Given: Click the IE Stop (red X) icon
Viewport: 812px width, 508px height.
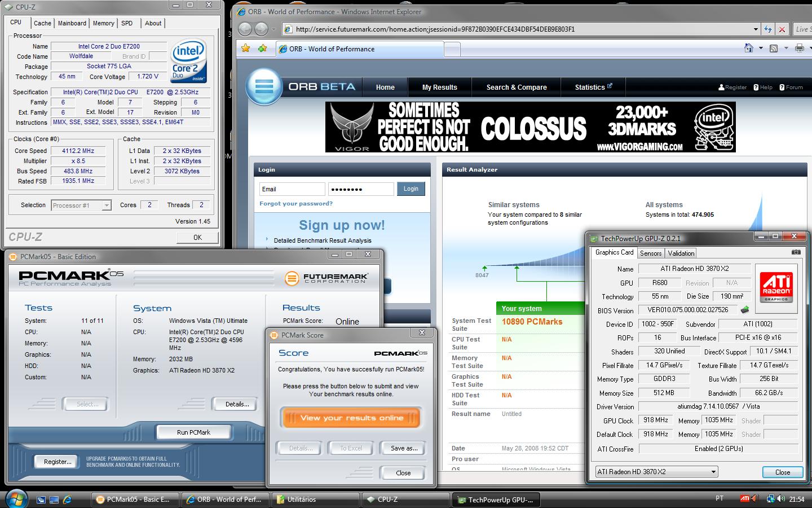Looking at the screenshot, I should point(782,29).
